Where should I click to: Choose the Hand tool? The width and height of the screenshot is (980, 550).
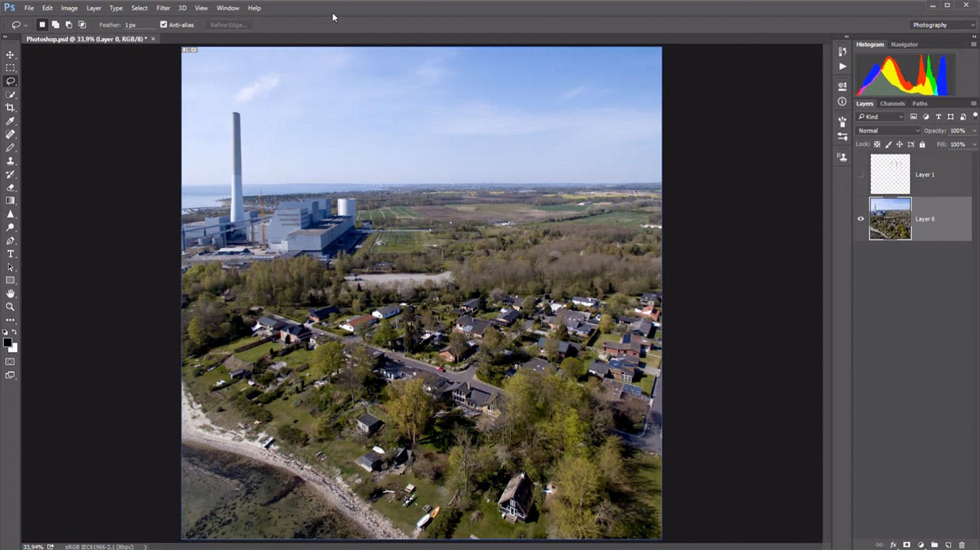pyautogui.click(x=10, y=294)
